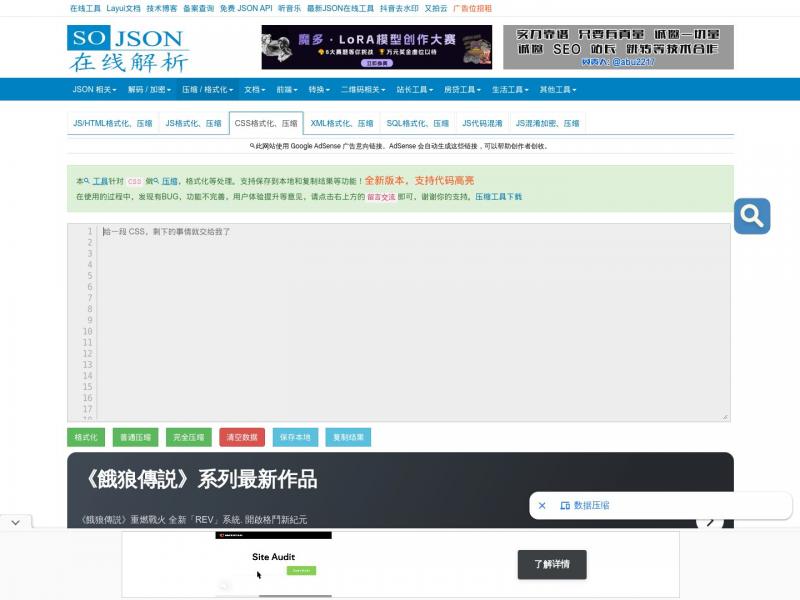The width and height of the screenshot is (800, 600).
Task: Open the 解码 / 加密 dropdown
Action: point(150,89)
